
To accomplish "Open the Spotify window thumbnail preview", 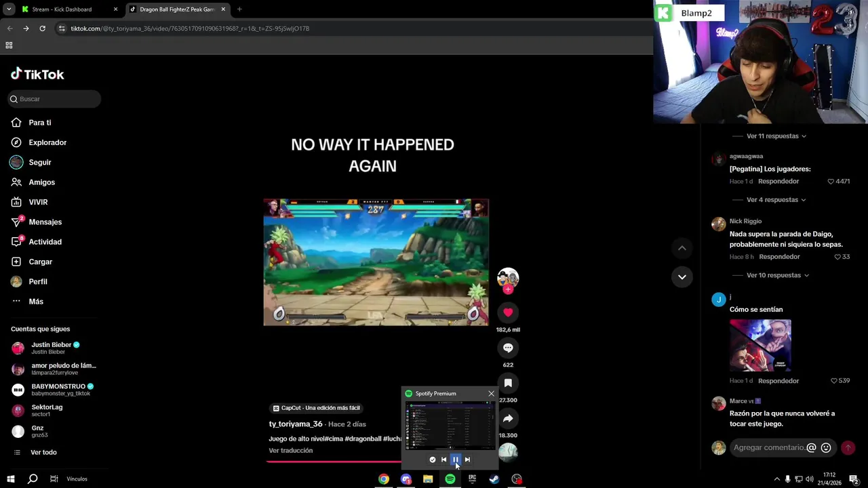I will click(450, 425).
